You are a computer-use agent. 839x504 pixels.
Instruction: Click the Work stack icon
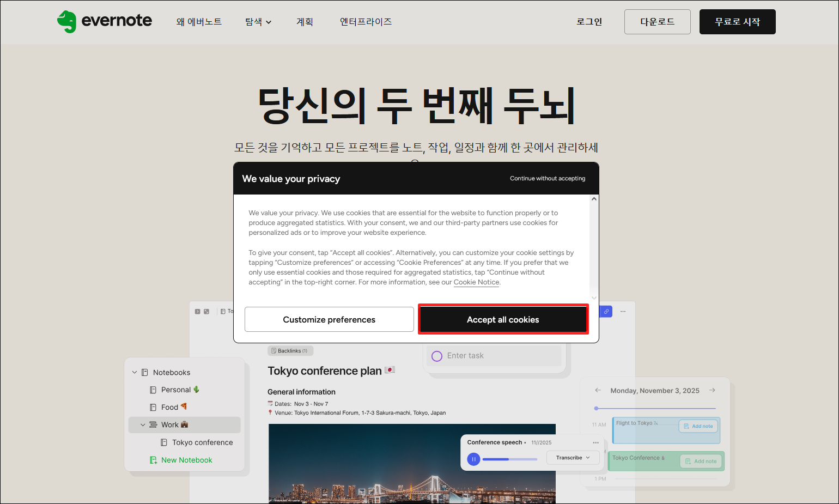coord(153,424)
